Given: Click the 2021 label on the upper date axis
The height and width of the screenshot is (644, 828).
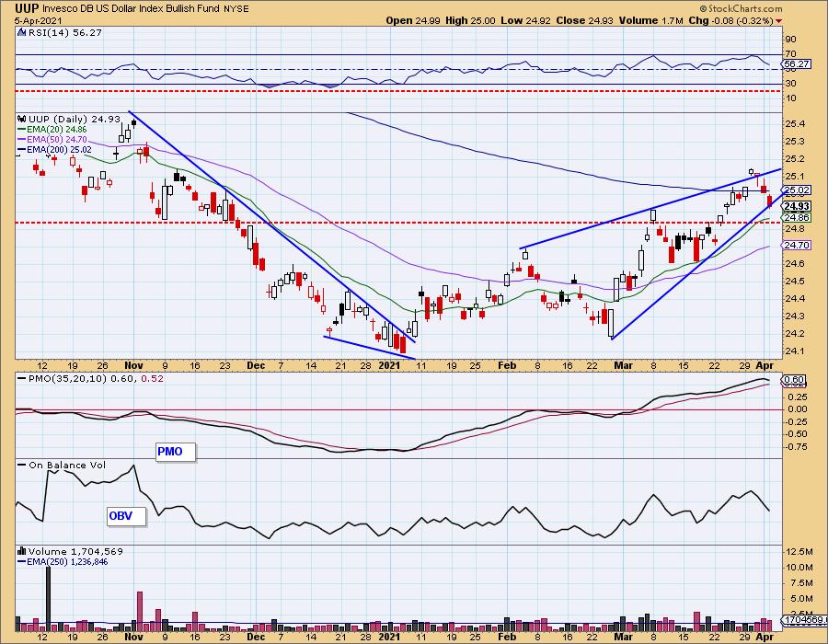Looking at the screenshot, I should [x=389, y=365].
